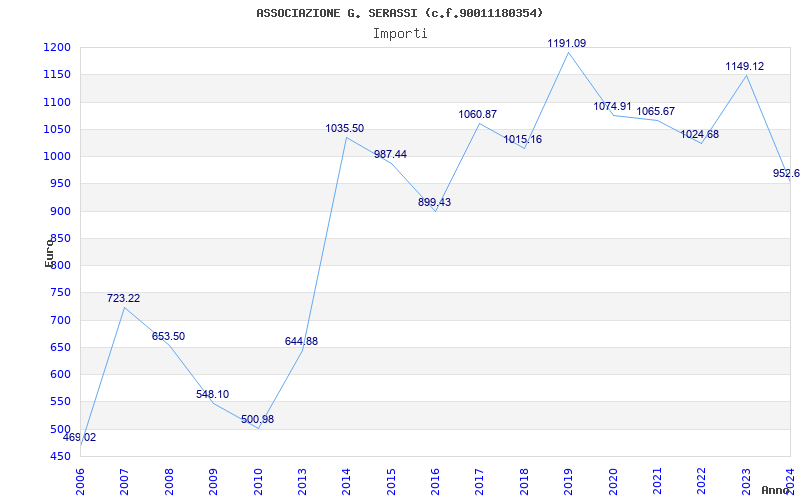Click the Euro y-axis title

point(49,253)
